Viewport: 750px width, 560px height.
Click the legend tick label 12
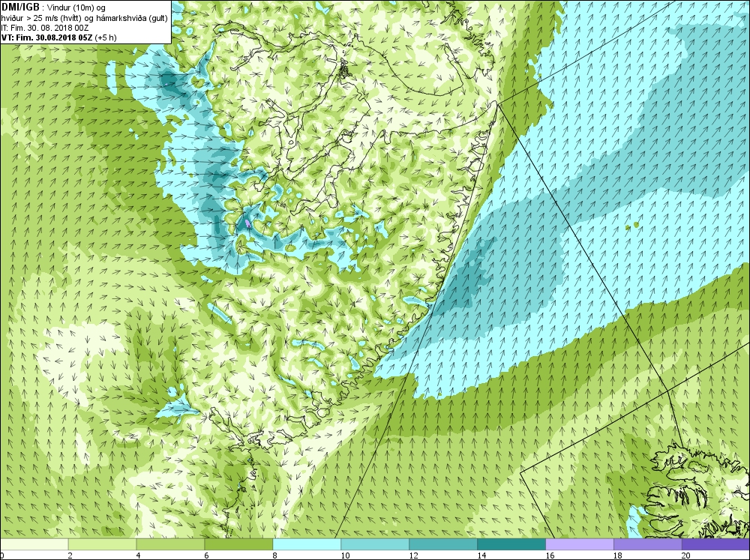413,556
